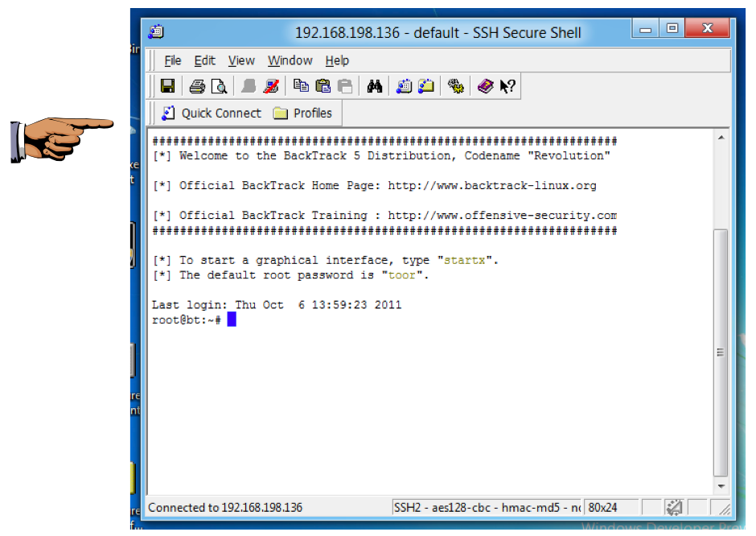Click the SSH app icon in title bar
Screen dimensions: 756x536
[156, 32]
